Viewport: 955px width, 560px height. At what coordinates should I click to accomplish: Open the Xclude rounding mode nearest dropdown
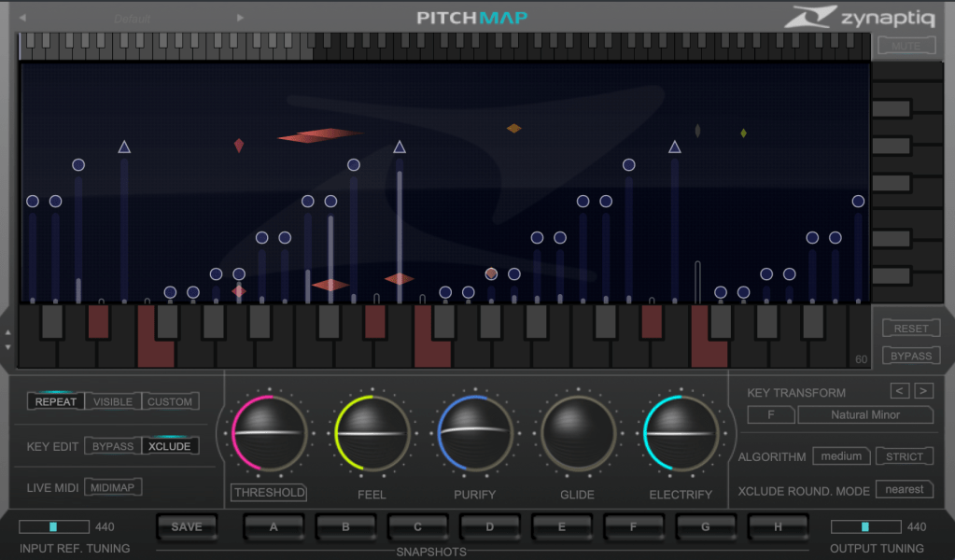(x=905, y=489)
